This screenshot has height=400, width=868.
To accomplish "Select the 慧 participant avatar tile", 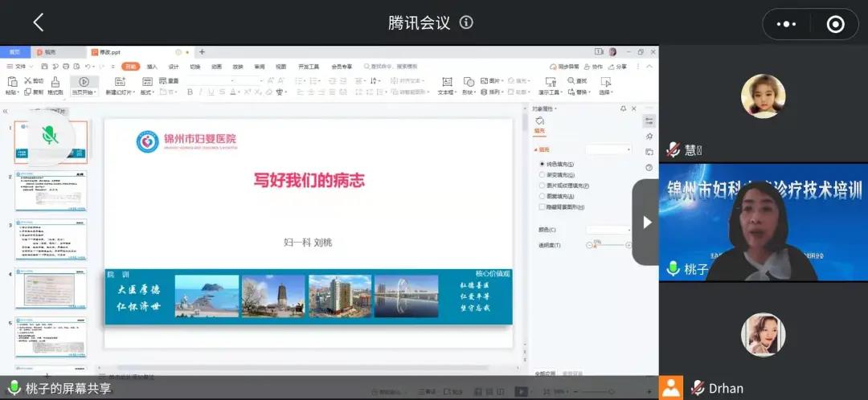I will (x=763, y=96).
